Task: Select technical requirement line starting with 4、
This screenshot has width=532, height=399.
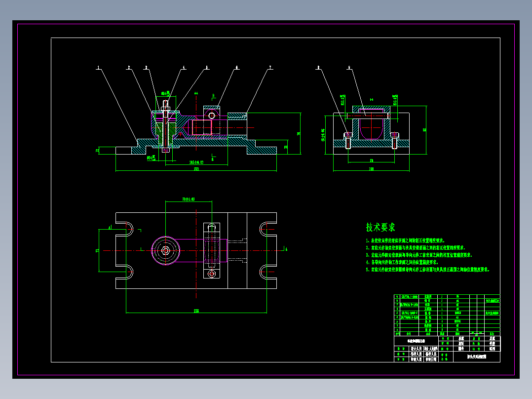Action: (402, 263)
